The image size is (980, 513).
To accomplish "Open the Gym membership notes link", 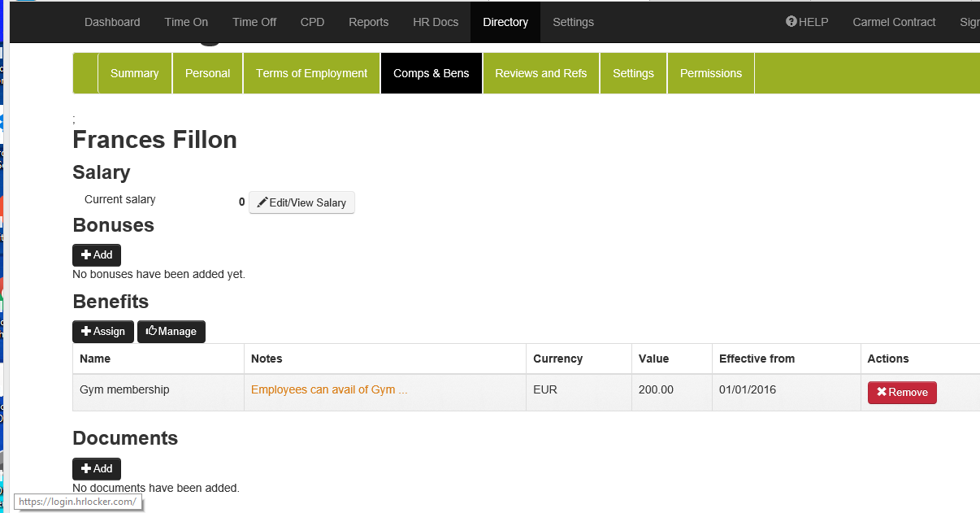I will point(329,389).
